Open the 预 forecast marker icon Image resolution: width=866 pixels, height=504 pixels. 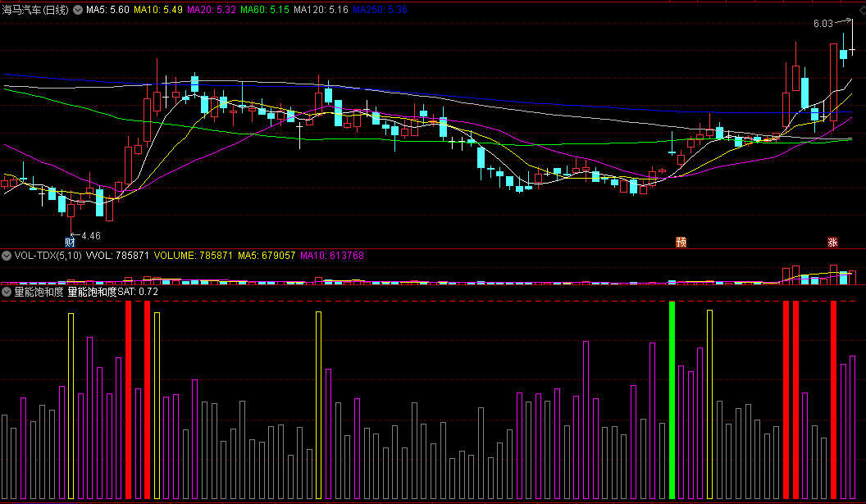[x=681, y=242]
